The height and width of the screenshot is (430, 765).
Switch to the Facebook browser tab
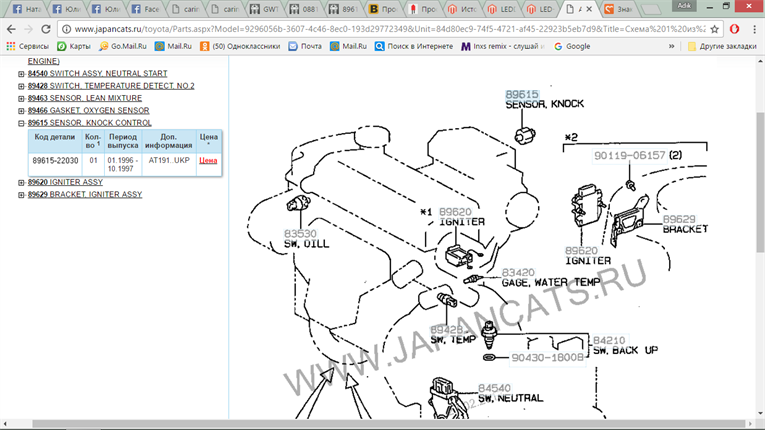click(152, 9)
